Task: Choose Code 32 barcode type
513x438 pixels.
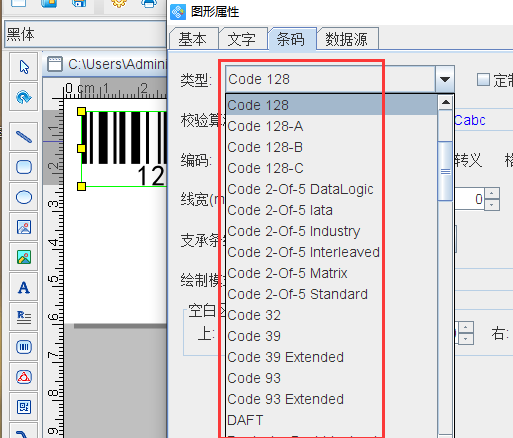Action: [x=332, y=315]
